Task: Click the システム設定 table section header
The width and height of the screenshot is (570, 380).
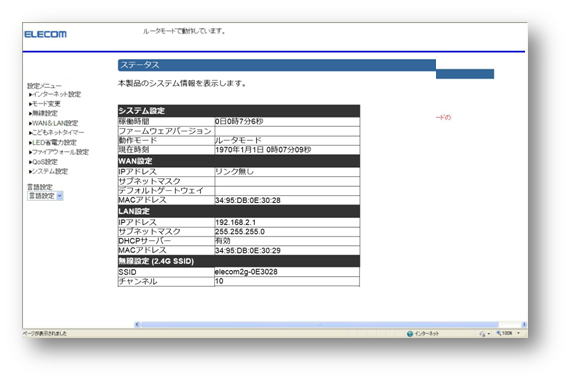Action: [239, 111]
